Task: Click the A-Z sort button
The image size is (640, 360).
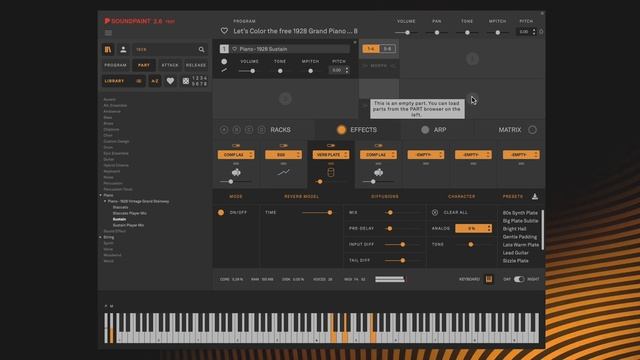Action: pos(155,81)
